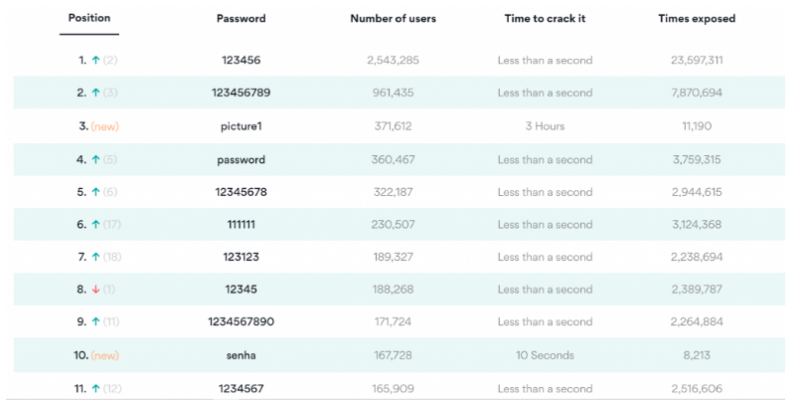The height and width of the screenshot is (408, 800).
Task: Click the up arrow in the 1234567890 row
Action: [x=95, y=322]
